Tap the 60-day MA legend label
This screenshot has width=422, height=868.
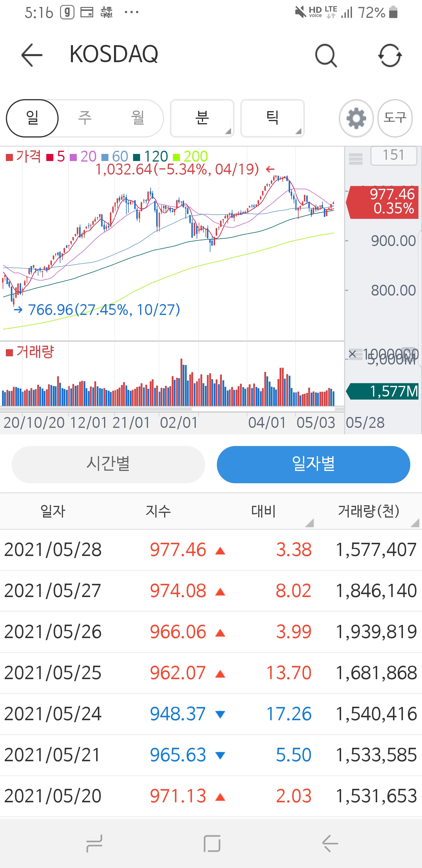(x=120, y=156)
